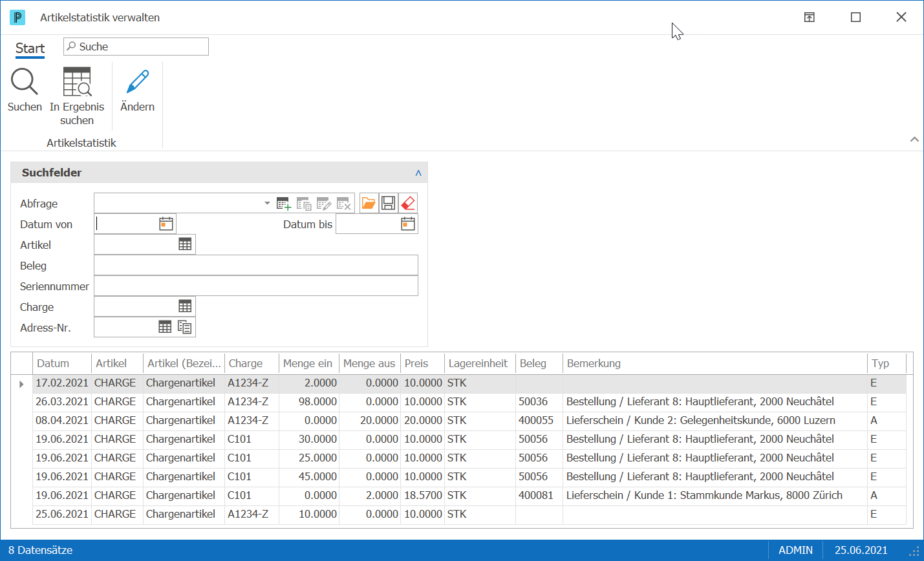This screenshot has width=924, height=561.
Task: Select the Start ribbon tab
Action: tap(30, 48)
